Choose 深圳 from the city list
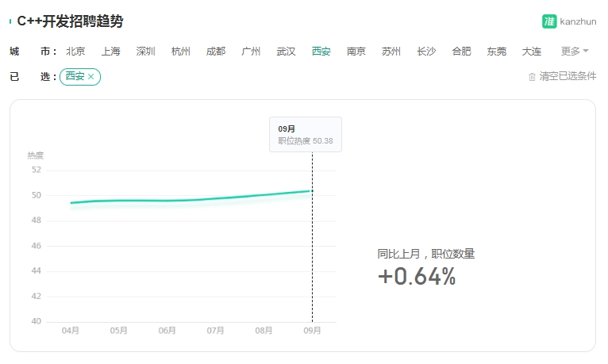 (x=146, y=51)
